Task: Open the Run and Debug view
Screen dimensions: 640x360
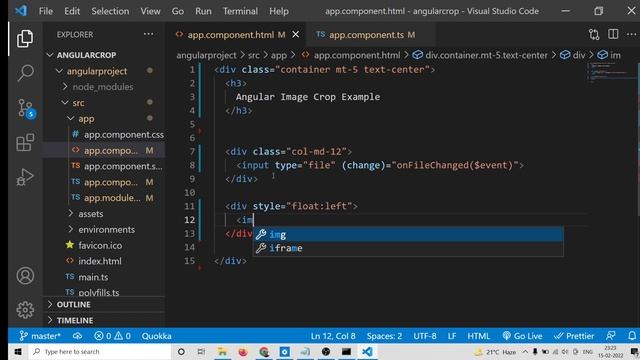Action: pyautogui.click(x=25, y=177)
